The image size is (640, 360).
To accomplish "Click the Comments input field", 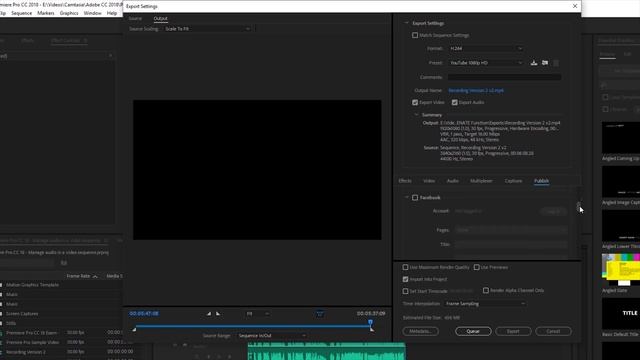I will click(x=504, y=77).
